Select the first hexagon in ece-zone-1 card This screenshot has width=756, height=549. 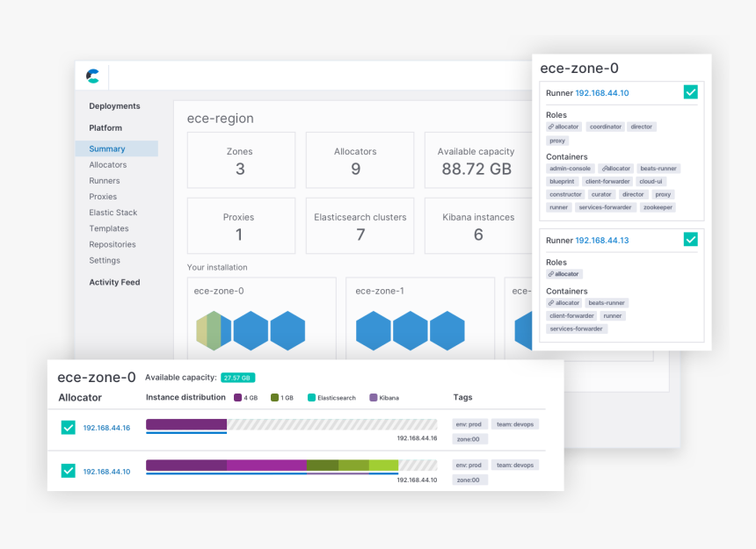[x=374, y=330]
